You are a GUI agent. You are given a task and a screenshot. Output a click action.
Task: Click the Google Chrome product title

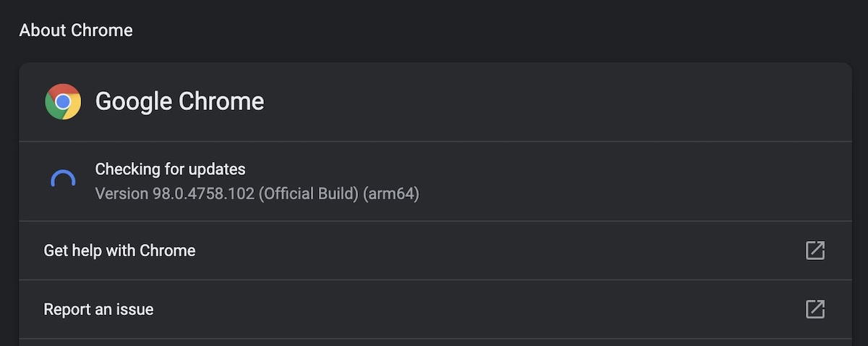[179, 101]
